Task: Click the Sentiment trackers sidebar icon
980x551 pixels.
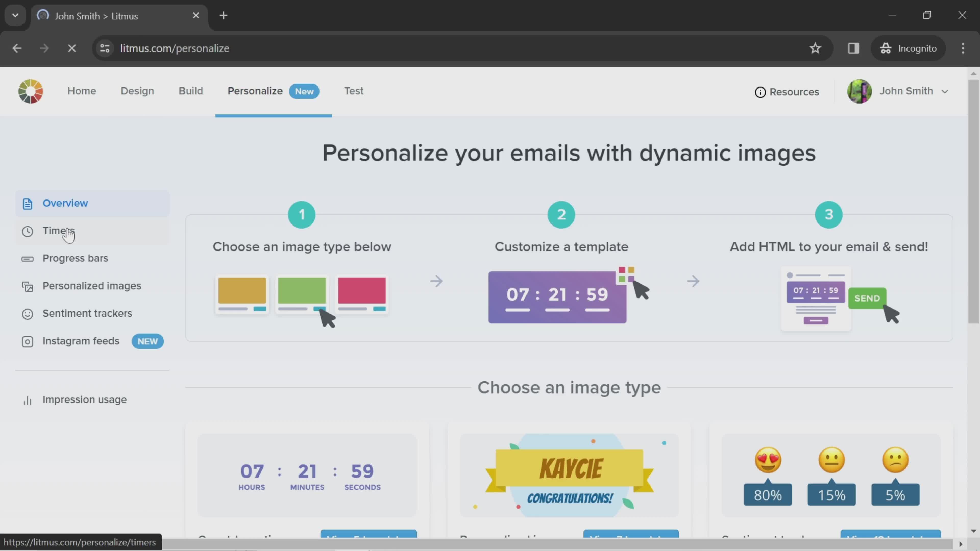Action: click(27, 313)
